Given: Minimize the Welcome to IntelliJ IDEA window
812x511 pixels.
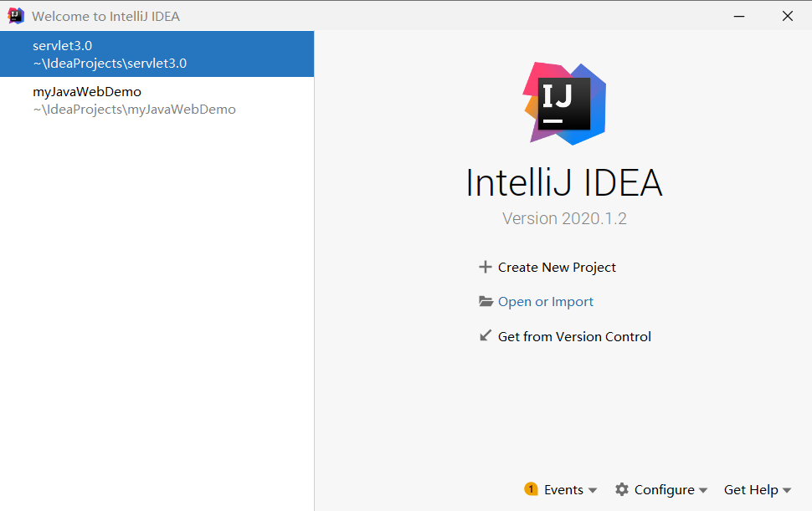Looking at the screenshot, I should [x=739, y=16].
